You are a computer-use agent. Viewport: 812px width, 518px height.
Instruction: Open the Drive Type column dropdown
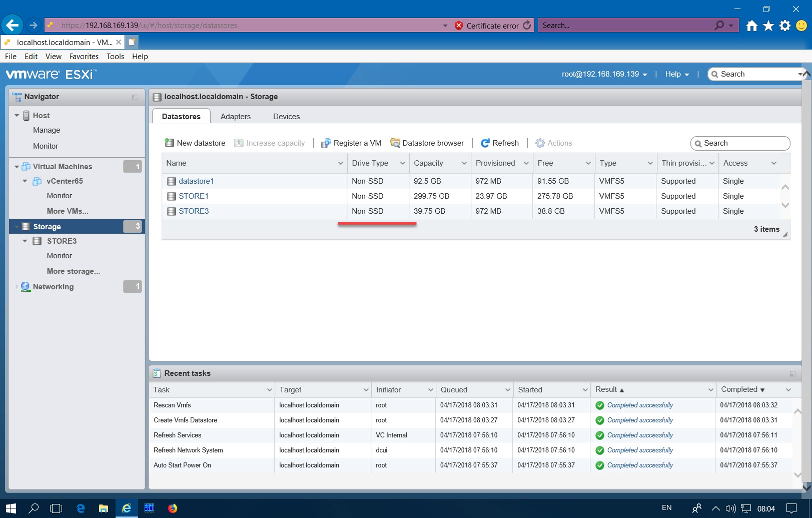402,163
